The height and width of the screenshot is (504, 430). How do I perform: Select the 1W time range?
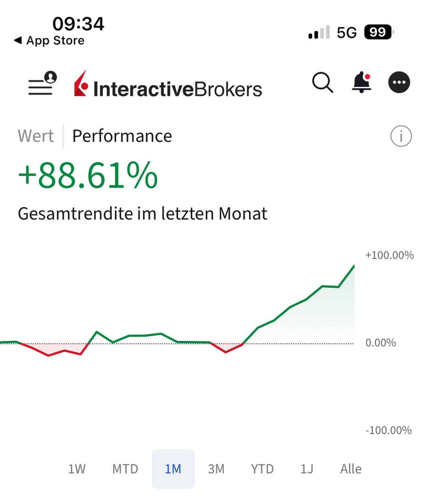point(77,469)
